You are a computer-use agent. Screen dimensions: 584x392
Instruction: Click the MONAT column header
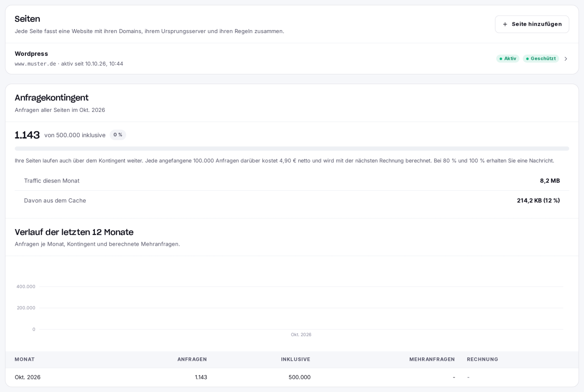[x=25, y=359]
